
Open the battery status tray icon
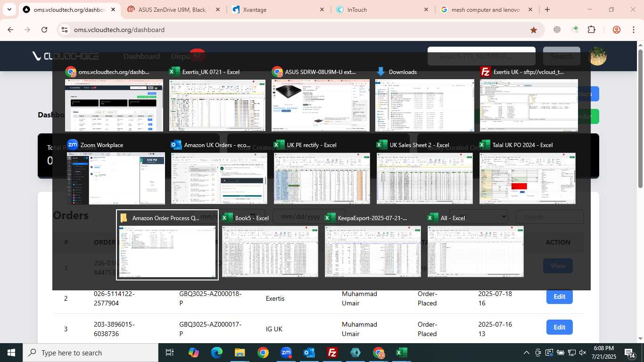click(x=560, y=353)
